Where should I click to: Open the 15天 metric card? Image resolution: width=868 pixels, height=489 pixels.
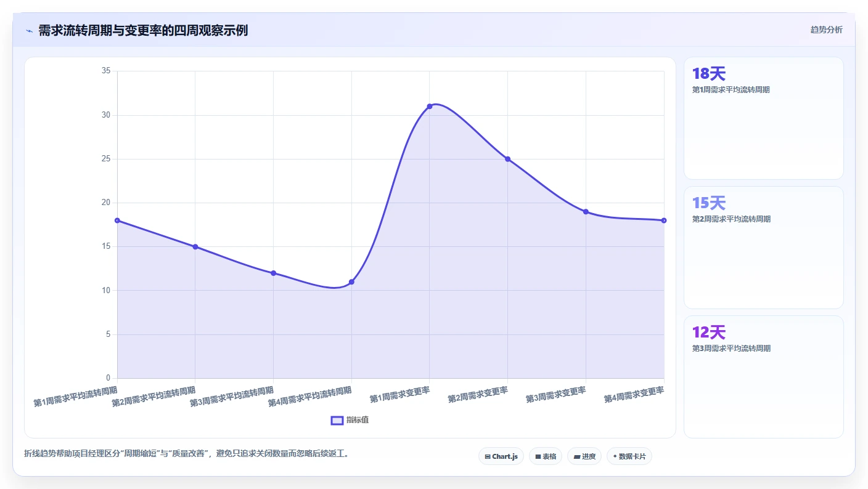click(764, 248)
